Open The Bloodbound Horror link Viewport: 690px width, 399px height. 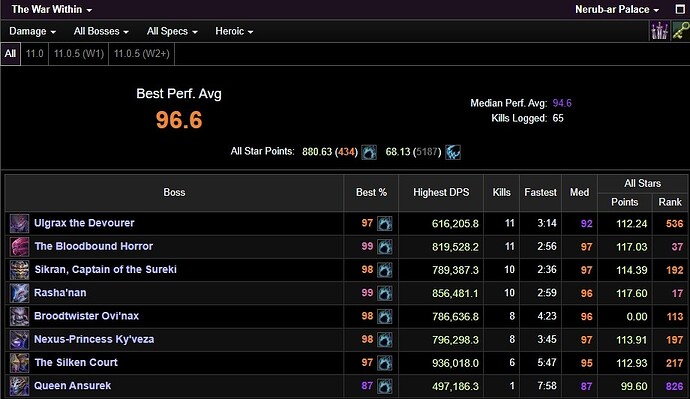(94, 246)
